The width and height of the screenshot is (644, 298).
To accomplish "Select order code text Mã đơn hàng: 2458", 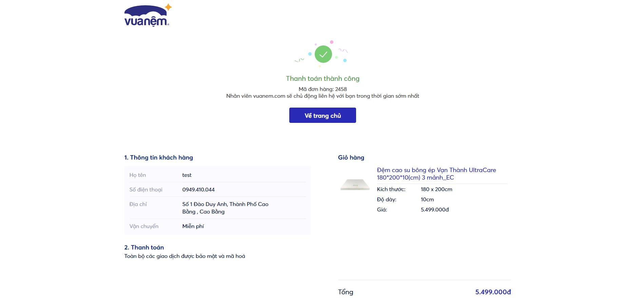I will coord(323,89).
